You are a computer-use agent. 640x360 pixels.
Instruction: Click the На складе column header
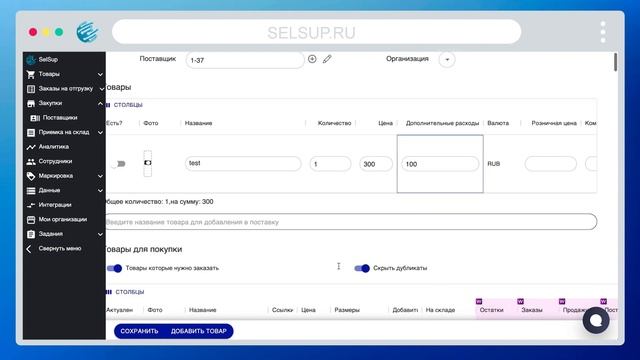pos(440,310)
